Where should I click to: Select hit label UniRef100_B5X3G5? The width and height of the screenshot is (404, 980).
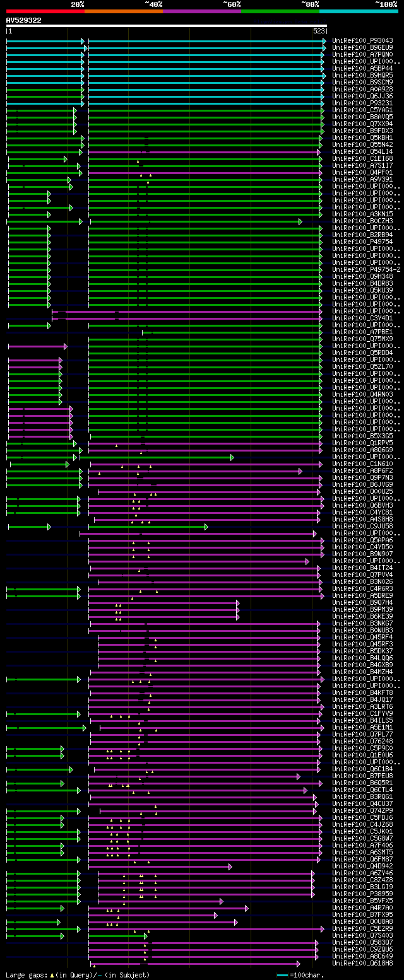[x=362, y=436]
